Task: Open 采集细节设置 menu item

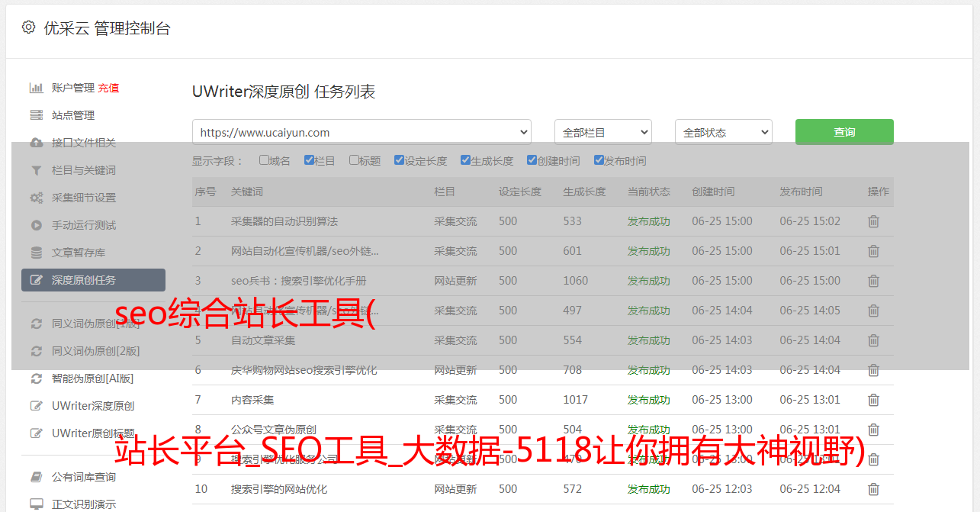Action: click(x=84, y=198)
